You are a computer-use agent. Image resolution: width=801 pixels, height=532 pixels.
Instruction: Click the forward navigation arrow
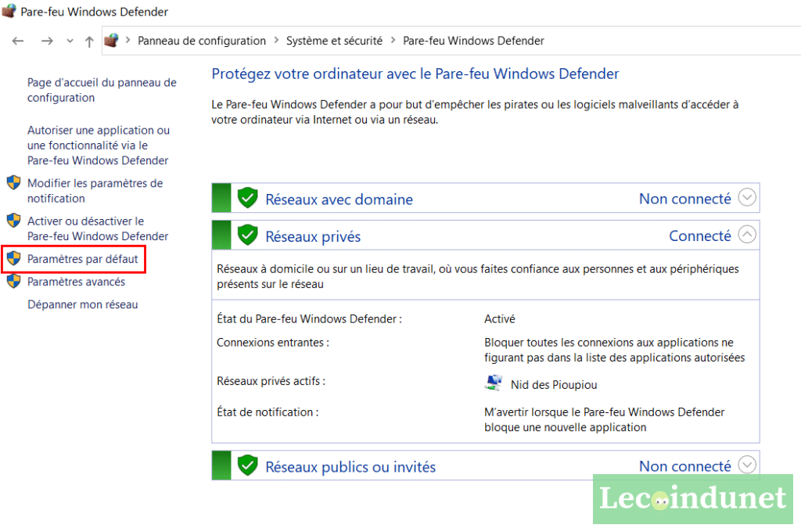pyautogui.click(x=46, y=41)
